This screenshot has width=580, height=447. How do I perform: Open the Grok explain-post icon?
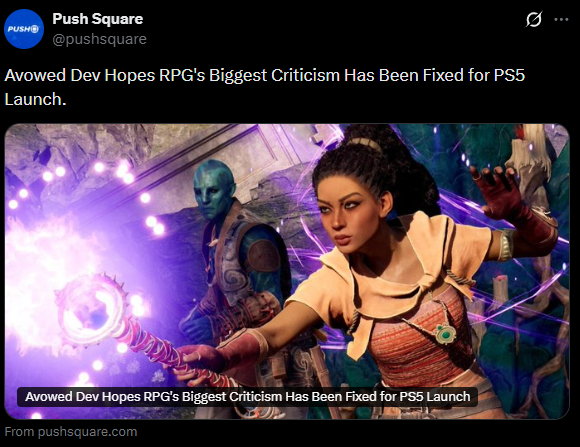pyautogui.click(x=534, y=19)
